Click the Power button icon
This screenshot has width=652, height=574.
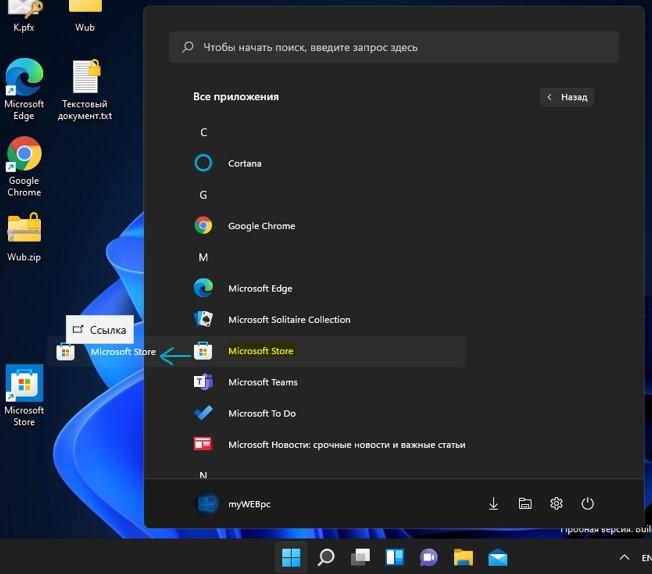click(x=587, y=504)
